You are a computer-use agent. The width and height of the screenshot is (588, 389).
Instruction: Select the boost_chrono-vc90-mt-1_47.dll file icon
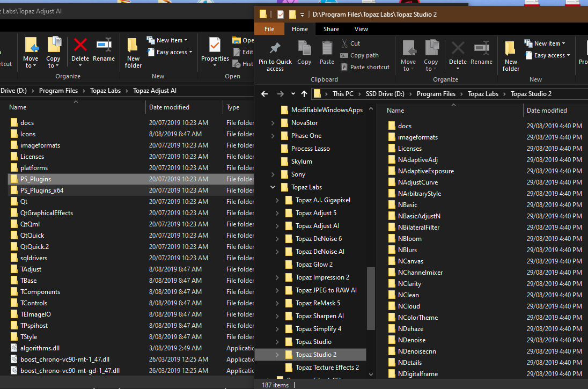(14, 359)
